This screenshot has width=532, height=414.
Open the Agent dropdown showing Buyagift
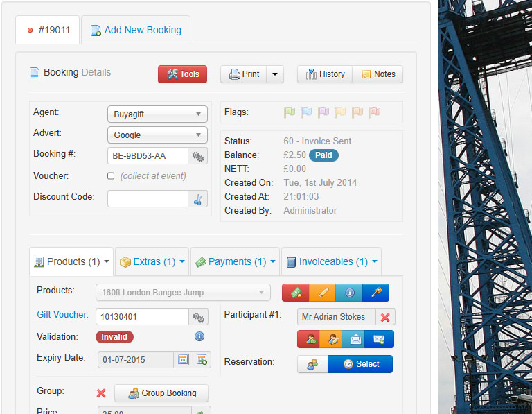157,114
